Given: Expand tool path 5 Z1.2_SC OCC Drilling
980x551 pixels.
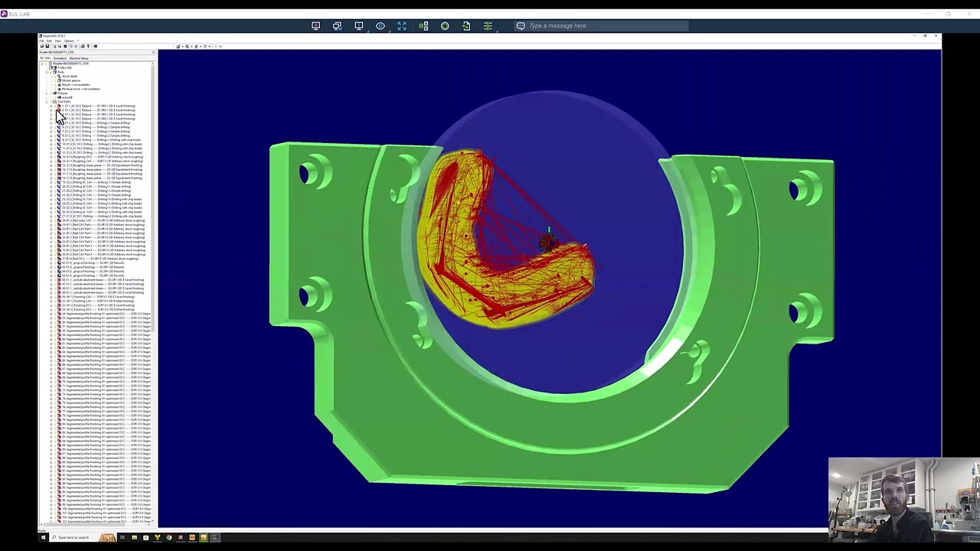Looking at the screenshot, I should 51,123.
